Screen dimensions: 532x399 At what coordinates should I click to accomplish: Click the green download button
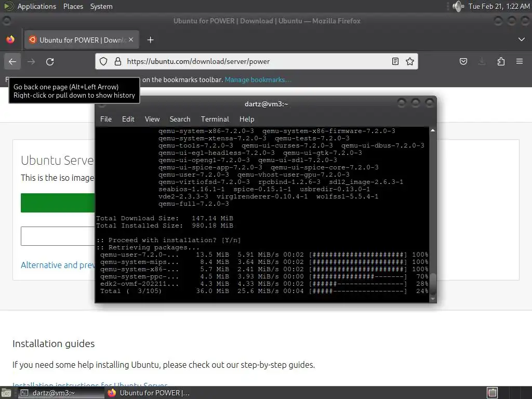click(58, 203)
